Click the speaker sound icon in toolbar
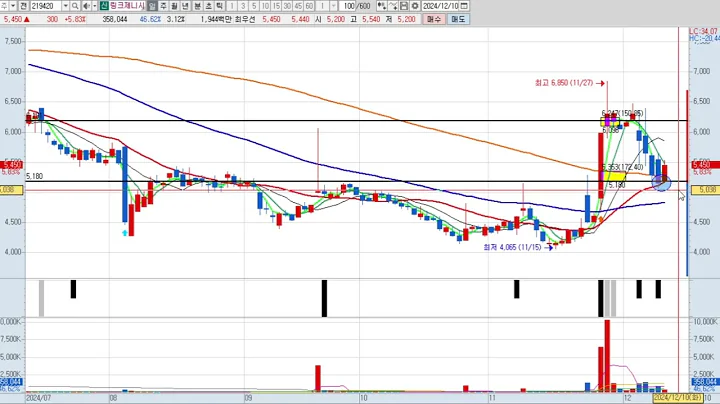This screenshot has height=404, width=720. click(86, 6)
